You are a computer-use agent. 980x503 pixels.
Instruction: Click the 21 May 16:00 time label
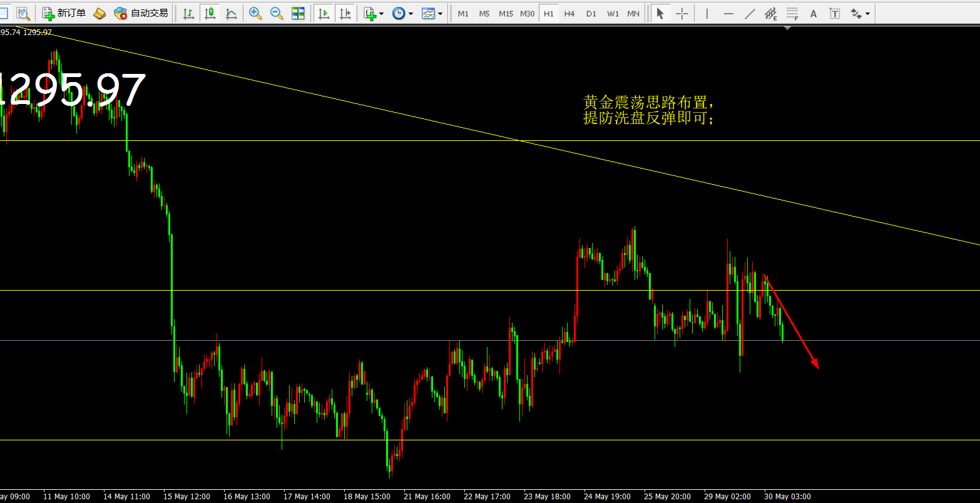point(427,497)
